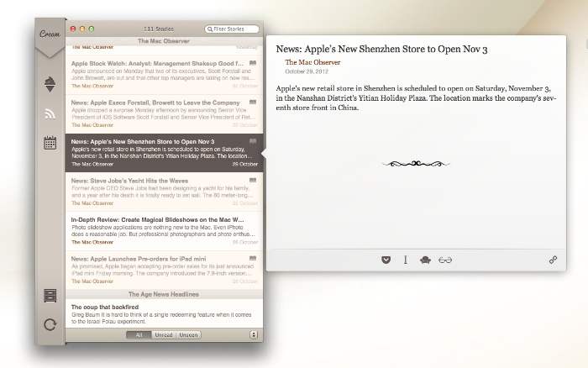This screenshot has width=588, height=368.
Task: Open the RSS feeds section
Action: pos(50,113)
